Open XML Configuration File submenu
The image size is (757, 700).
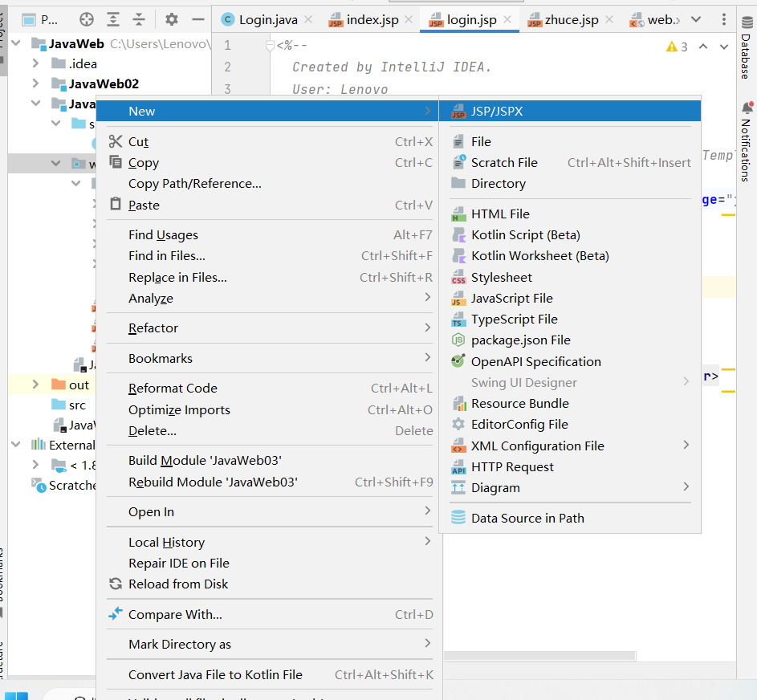(570, 446)
